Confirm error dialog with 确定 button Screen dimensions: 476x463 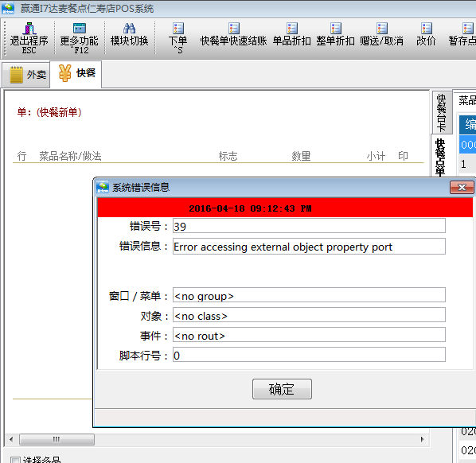point(282,389)
